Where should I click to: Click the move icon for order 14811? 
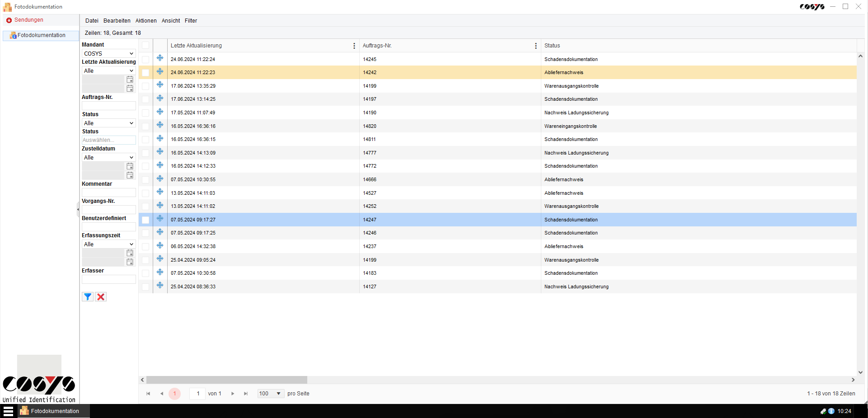point(160,138)
